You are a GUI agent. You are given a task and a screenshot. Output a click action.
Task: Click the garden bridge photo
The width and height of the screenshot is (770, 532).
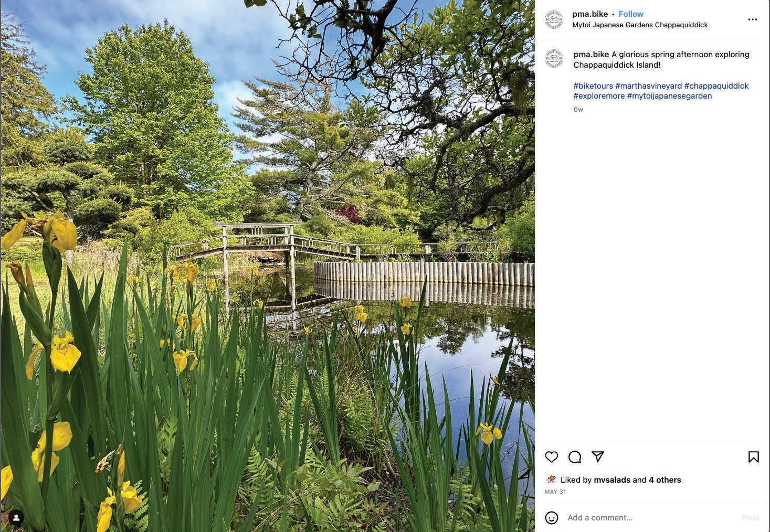coord(268,266)
